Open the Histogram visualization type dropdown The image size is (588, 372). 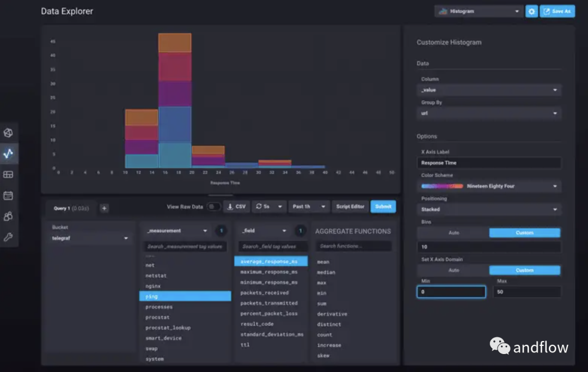coord(479,11)
